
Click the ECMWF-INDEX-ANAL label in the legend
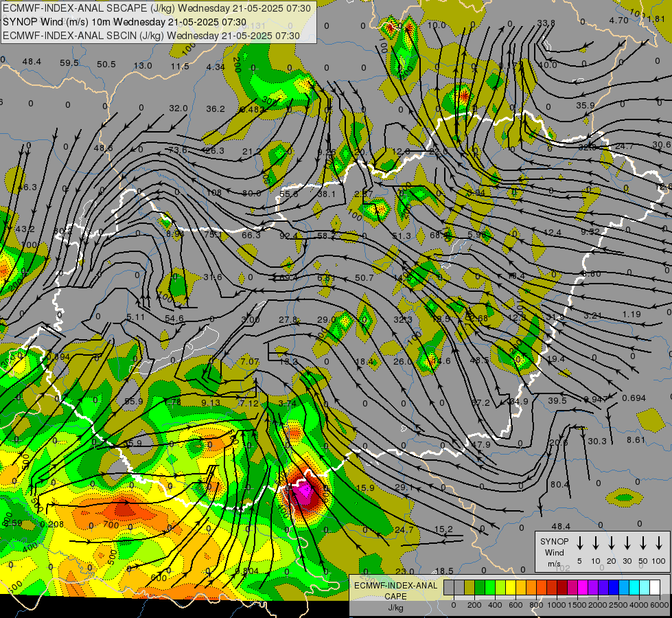[x=395, y=586]
